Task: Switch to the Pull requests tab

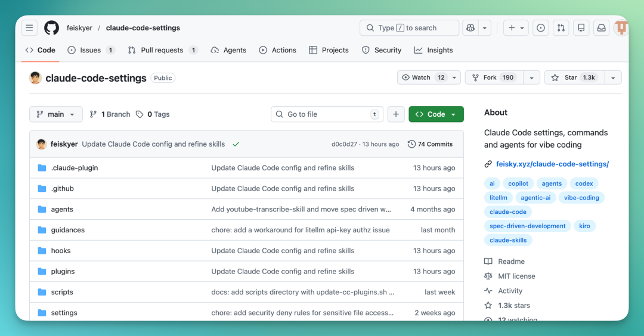Action: pyautogui.click(x=163, y=50)
